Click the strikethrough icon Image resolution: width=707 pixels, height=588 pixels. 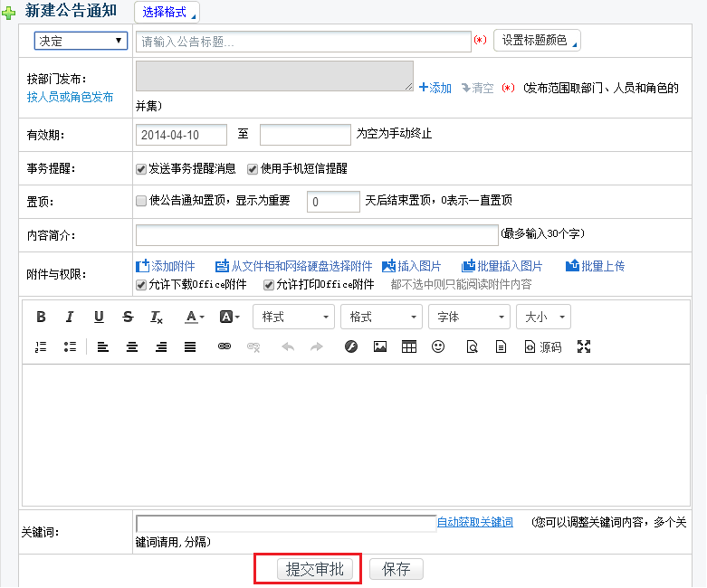coord(128,317)
